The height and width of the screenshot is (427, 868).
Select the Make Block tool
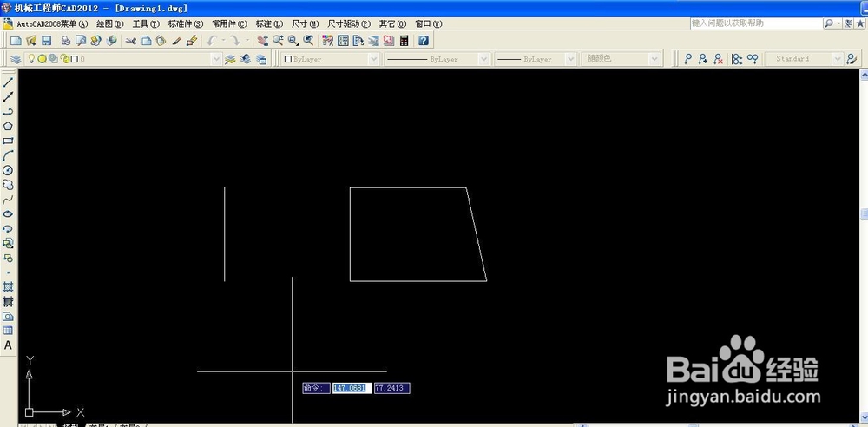click(8, 258)
